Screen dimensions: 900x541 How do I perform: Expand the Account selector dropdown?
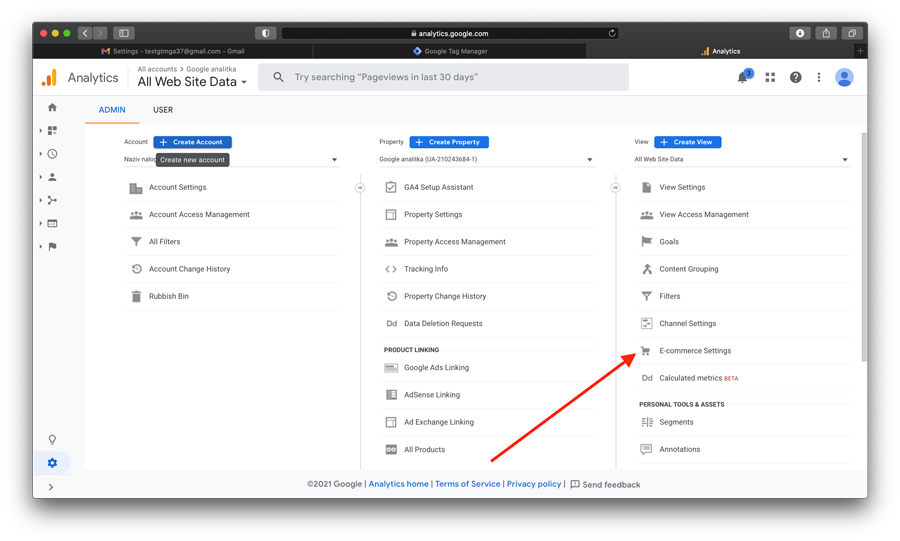tap(334, 160)
